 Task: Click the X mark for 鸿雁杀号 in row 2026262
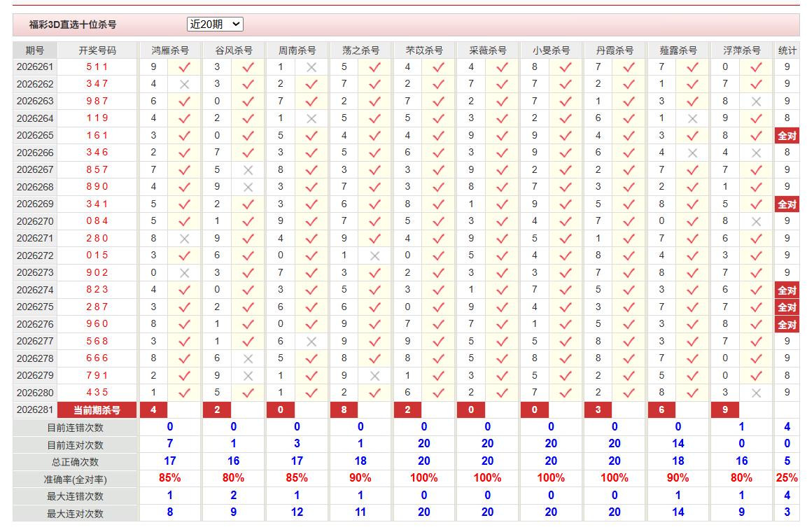pyautogui.click(x=184, y=85)
